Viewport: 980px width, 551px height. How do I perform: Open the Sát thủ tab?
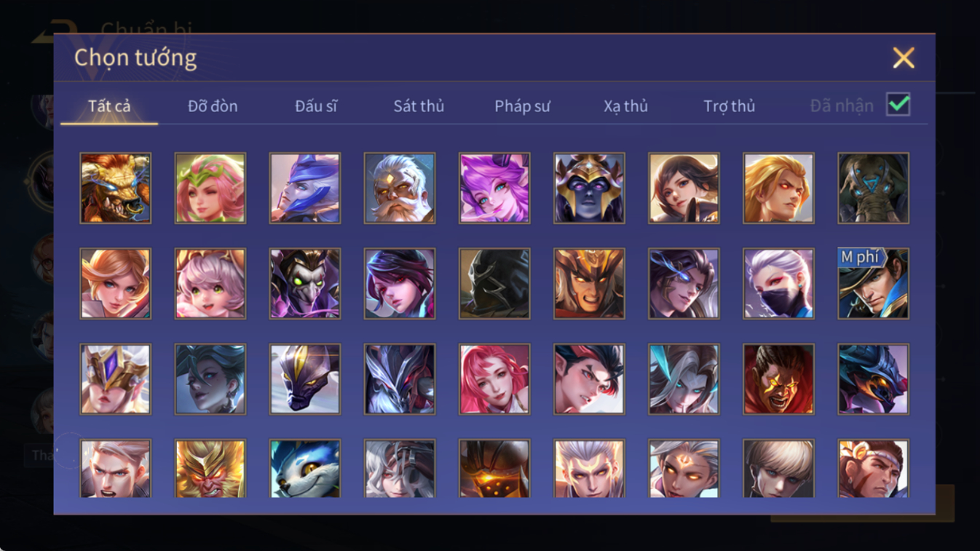419,106
